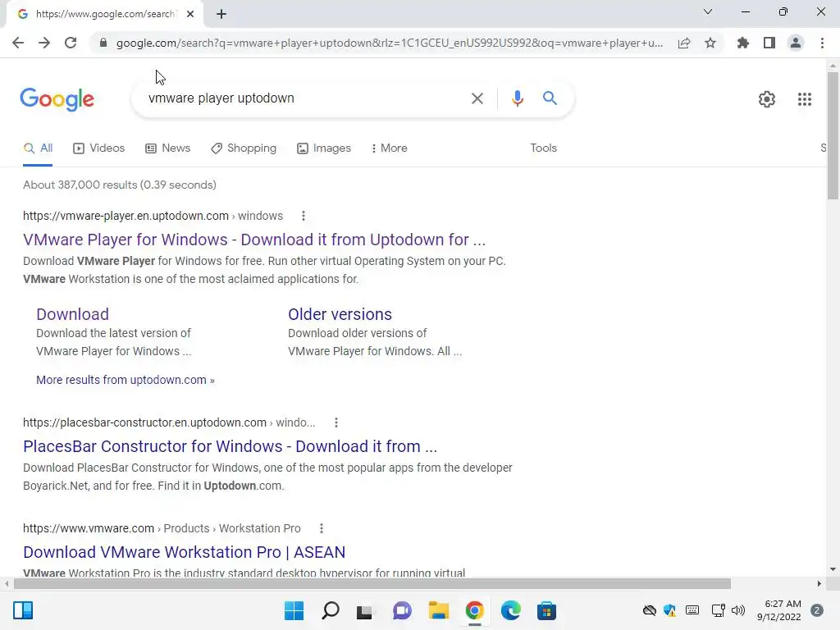Close the Google search tab
This screenshot has width=840, height=630.
[190, 14]
